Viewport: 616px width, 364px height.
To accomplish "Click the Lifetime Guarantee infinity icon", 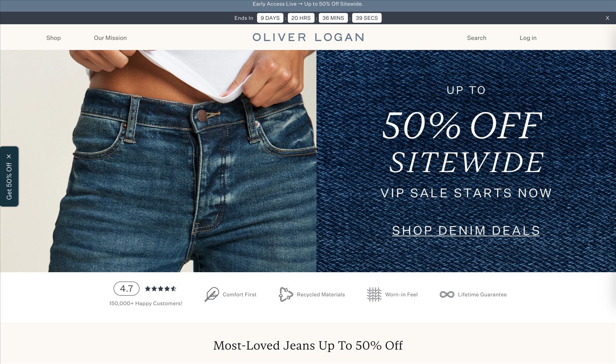I will tap(447, 294).
